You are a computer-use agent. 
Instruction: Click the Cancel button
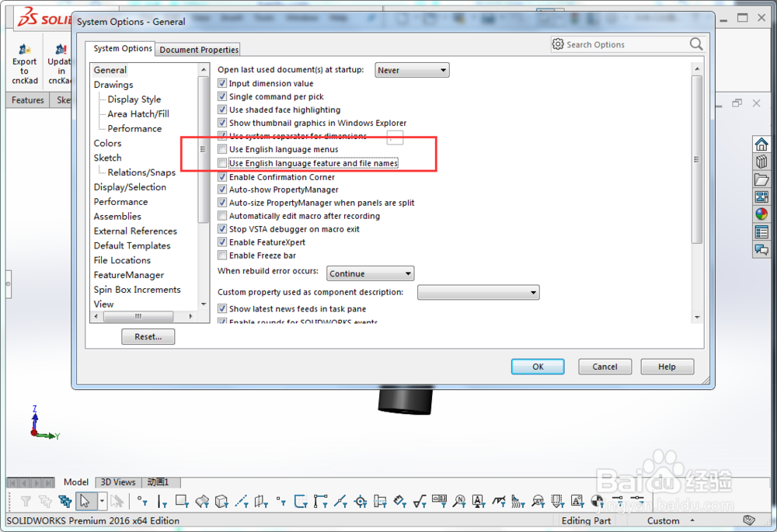click(x=605, y=367)
